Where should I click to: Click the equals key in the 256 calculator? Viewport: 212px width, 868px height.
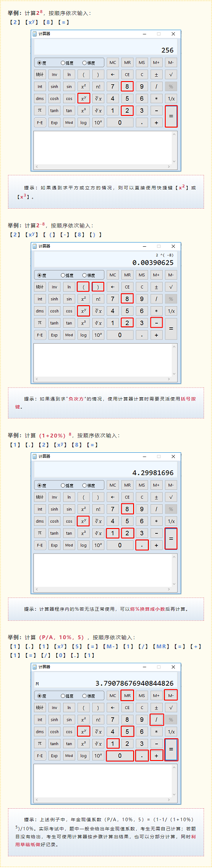(171, 117)
